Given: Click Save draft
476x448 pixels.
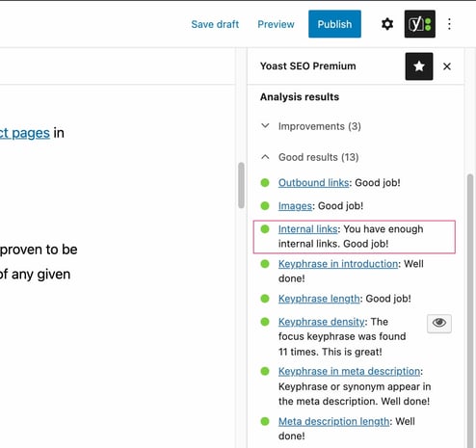Looking at the screenshot, I should point(215,24).
